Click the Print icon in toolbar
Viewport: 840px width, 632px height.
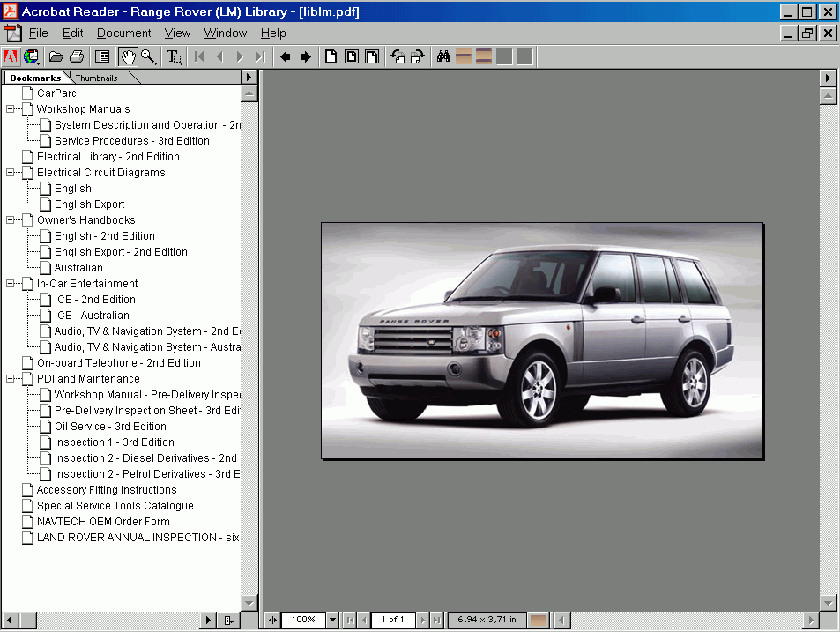click(x=77, y=56)
